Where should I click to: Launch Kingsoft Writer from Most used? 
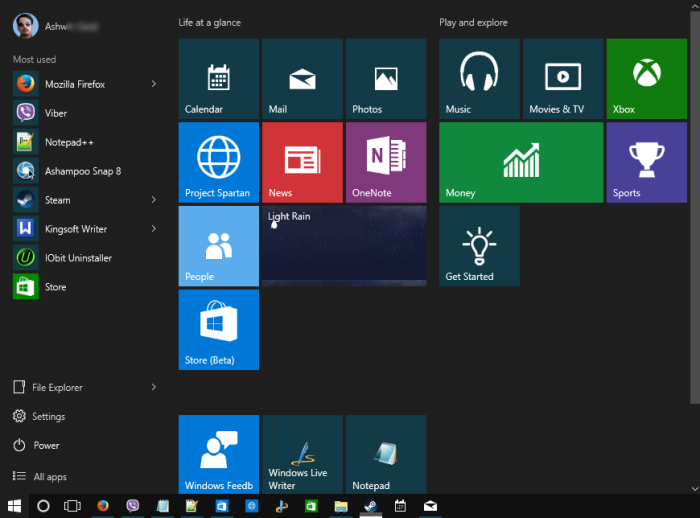(85, 229)
